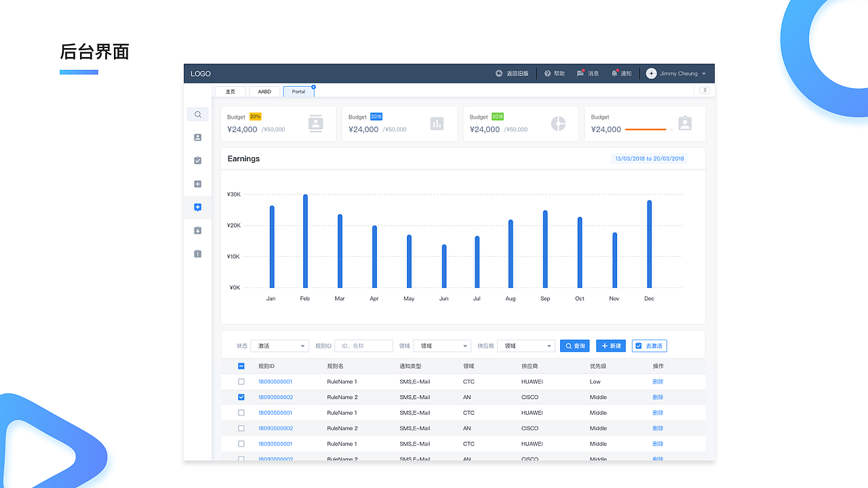Viewport: 868px width, 488px height.
Task: Open 消息 messages icon in top bar
Action: [x=580, y=73]
